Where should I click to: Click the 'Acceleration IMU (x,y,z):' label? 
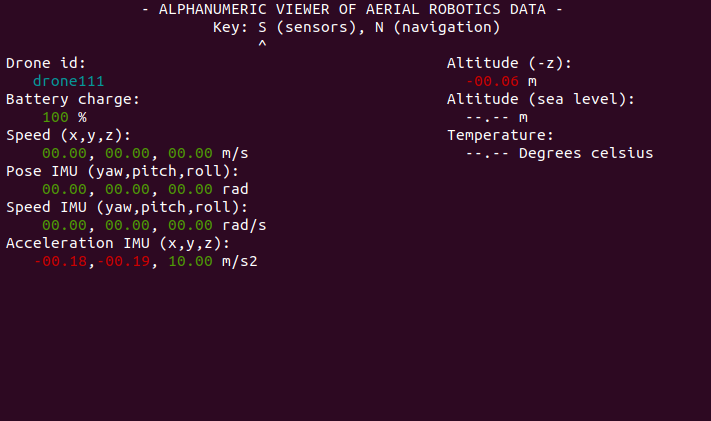coord(118,243)
